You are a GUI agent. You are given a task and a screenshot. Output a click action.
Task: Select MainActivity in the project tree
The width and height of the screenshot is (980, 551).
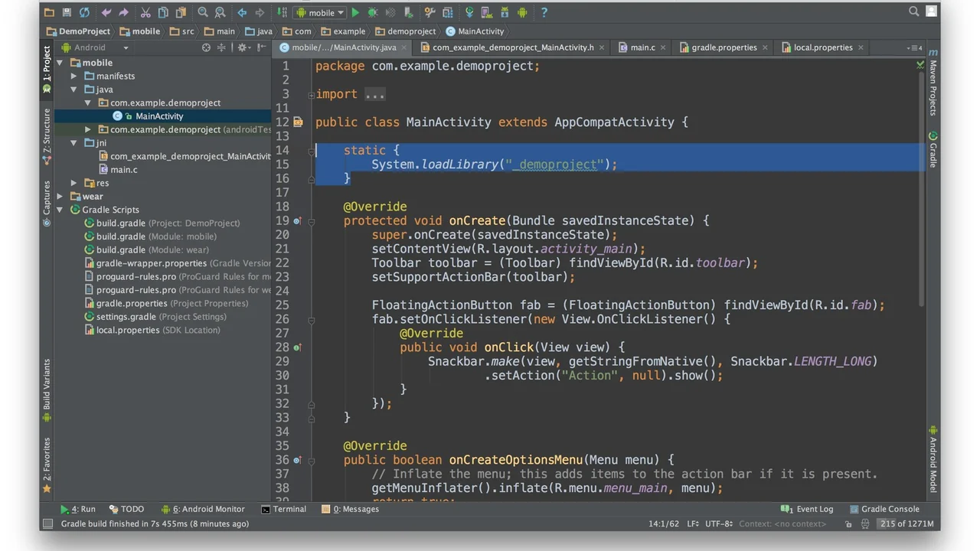159,116
